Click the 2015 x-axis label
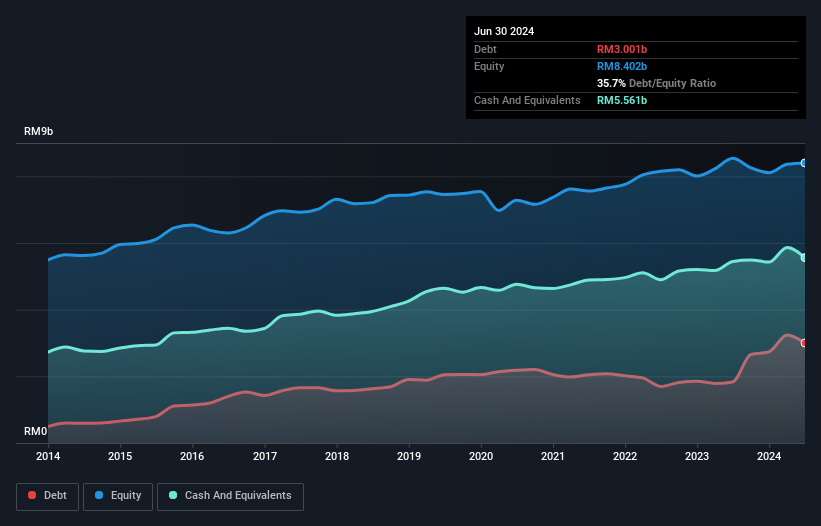The height and width of the screenshot is (526, 821). 120,456
